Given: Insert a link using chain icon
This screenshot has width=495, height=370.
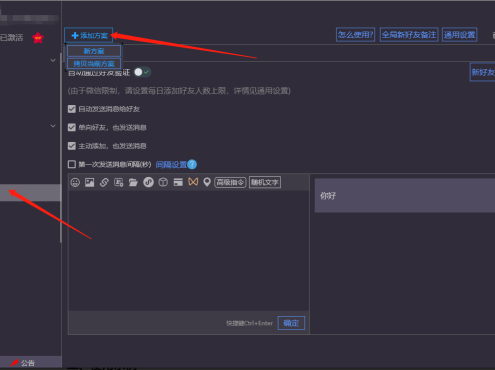Looking at the screenshot, I should pyautogui.click(x=104, y=182).
